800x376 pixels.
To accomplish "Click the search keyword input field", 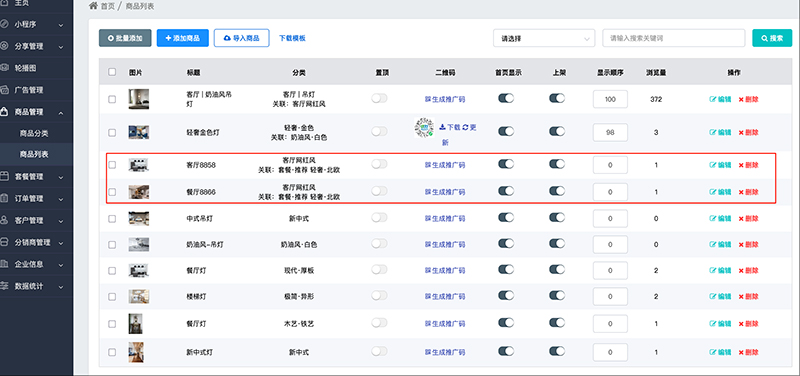I will (673, 38).
